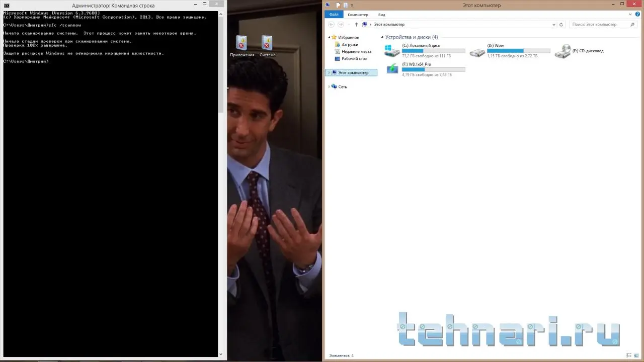Select the Система desktop icon
The width and height of the screenshot is (644, 362).
pyautogui.click(x=267, y=46)
